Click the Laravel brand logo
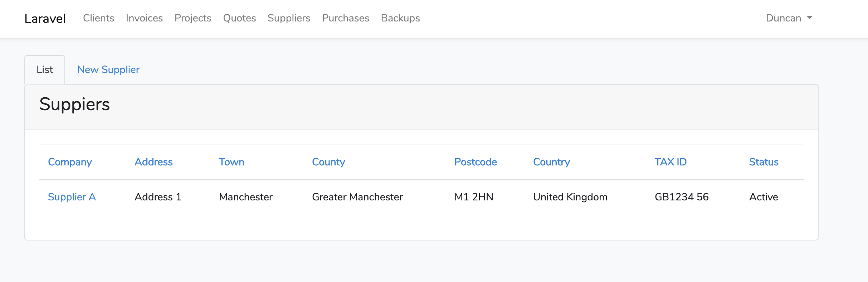868x282 pixels. 45,19
